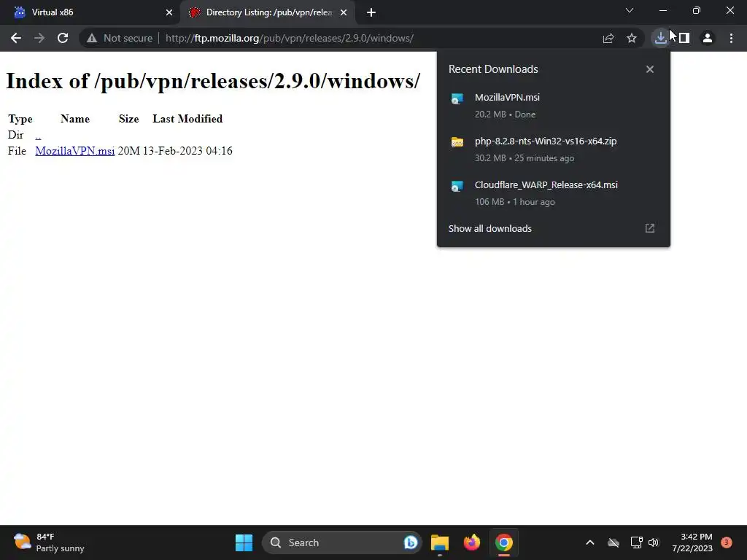This screenshot has width=747, height=560.
Task: Follow the MozillaVPN.msi link in file listing
Action: pyautogui.click(x=75, y=151)
